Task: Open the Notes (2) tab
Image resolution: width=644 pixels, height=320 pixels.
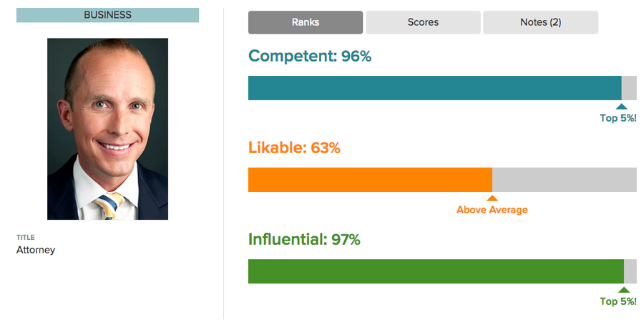Action: click(540, 22)
